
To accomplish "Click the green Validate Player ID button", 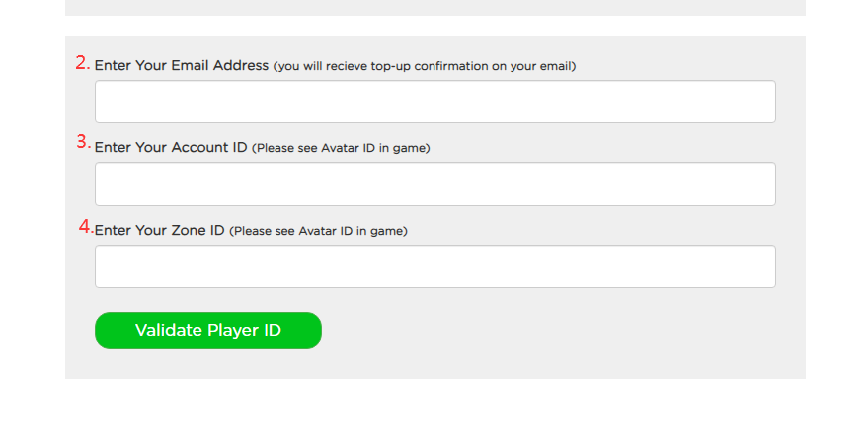I will (x=208, y=331).
